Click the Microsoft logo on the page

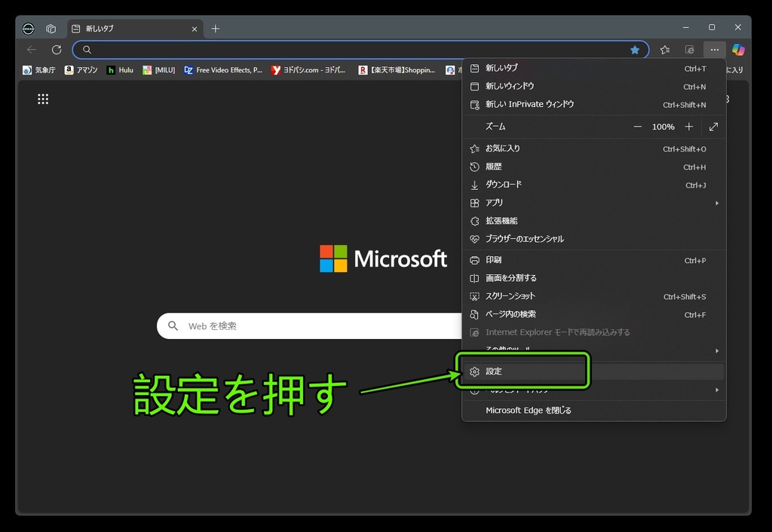point(383,258)
